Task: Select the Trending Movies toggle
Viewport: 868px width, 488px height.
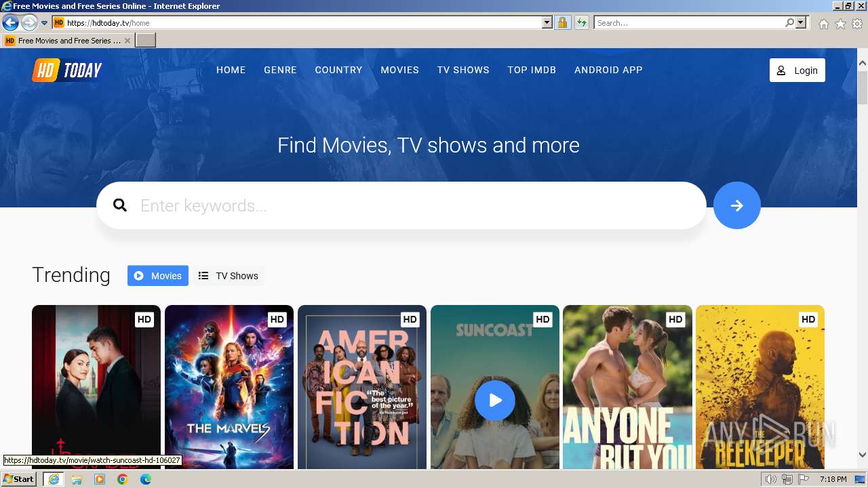Action: click(x=158, y=276)
